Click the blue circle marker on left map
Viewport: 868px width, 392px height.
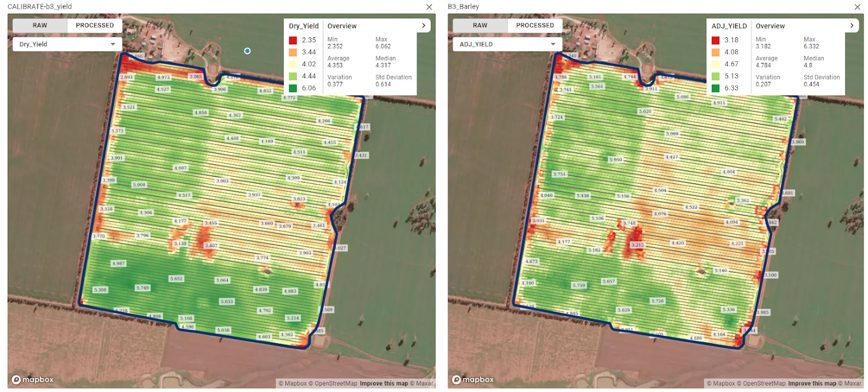click(247, 51)
